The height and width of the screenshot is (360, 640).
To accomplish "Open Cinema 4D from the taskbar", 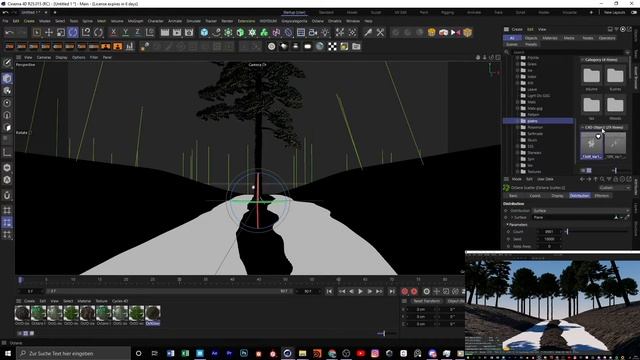I will pyautogui.click(x=287, y=353).
